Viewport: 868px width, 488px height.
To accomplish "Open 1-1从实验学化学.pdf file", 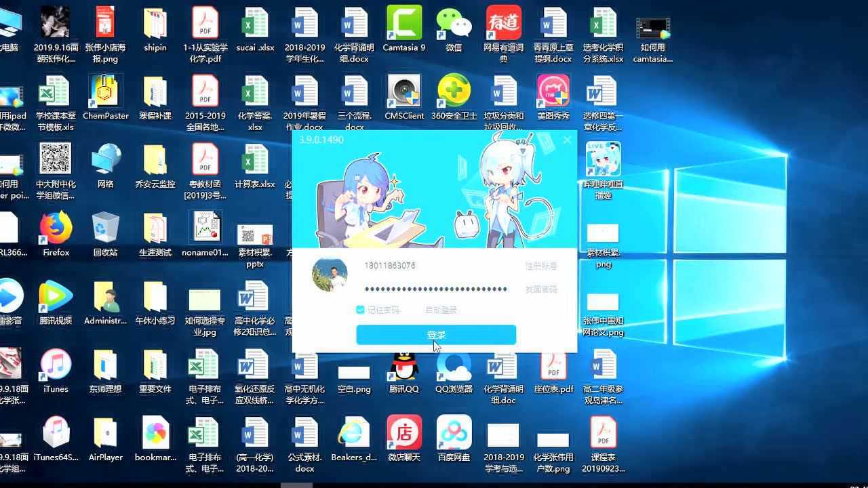I will coord(205,35).
